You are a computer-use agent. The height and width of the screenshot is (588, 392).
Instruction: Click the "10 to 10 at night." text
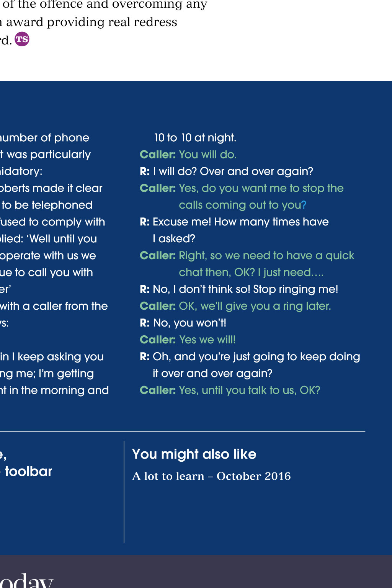click(195, 138)
